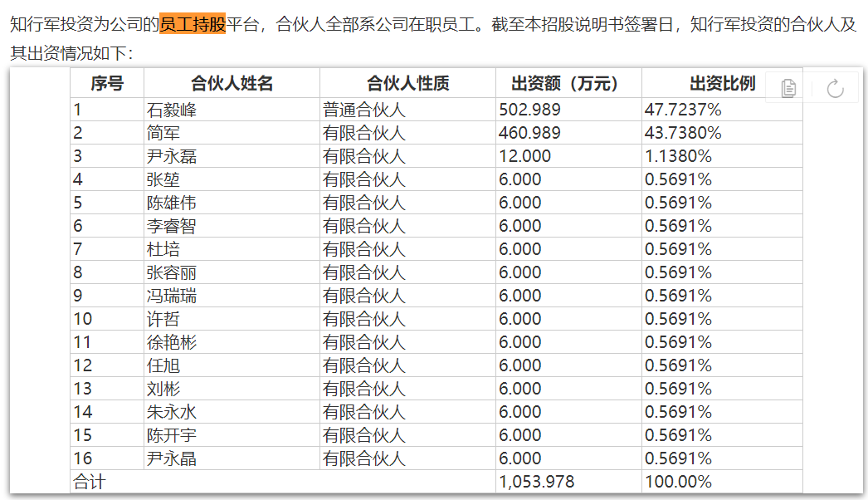Click the highlighted 员工持股 keyword
The height and width of the screenshot is (500, 868).
point(192,24)
